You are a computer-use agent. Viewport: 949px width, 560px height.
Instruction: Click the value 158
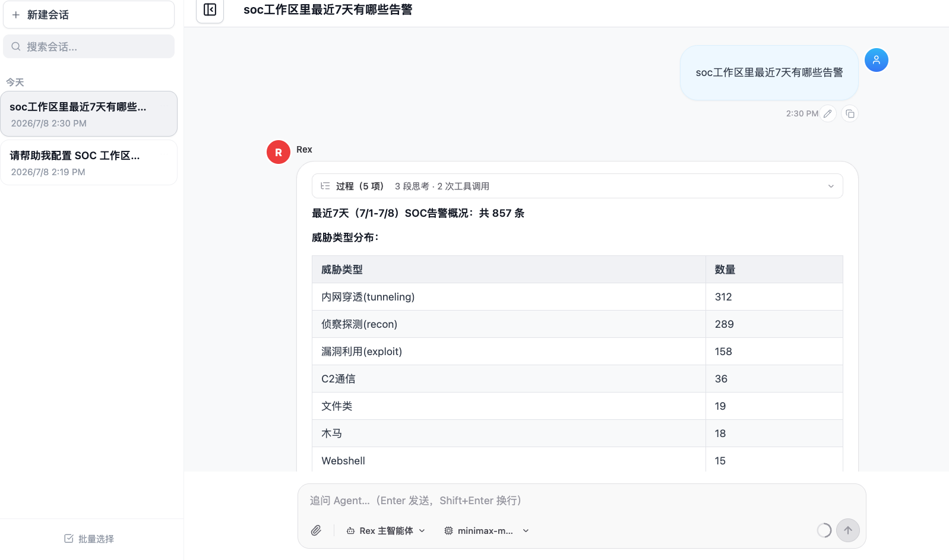[723, 352]
